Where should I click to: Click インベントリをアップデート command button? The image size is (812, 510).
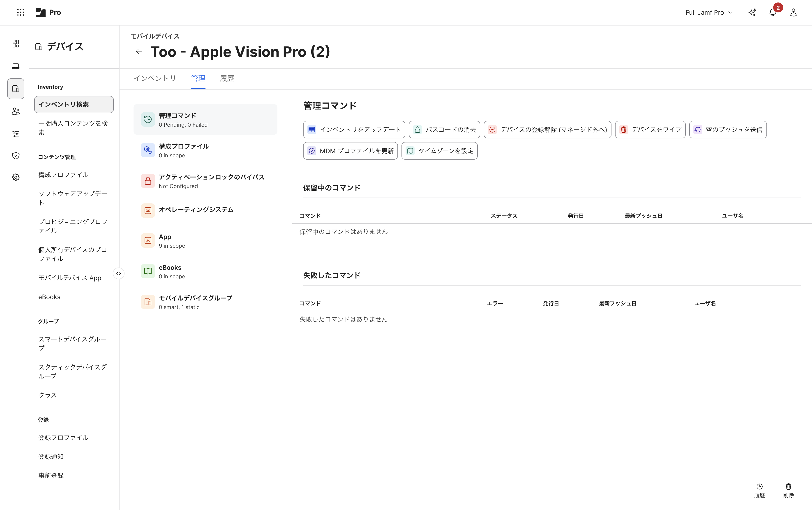coord(354,130)
